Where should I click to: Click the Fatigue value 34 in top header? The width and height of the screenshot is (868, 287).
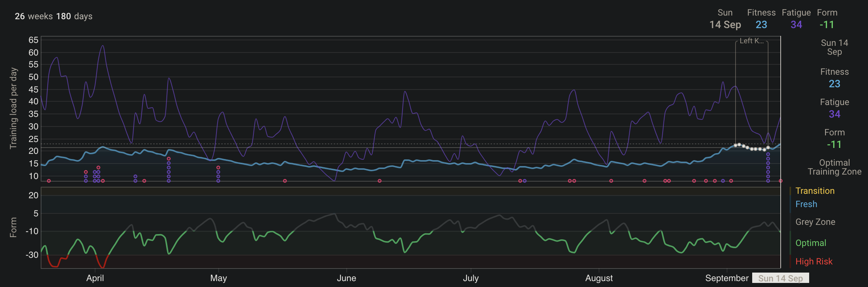pos(796,25)
